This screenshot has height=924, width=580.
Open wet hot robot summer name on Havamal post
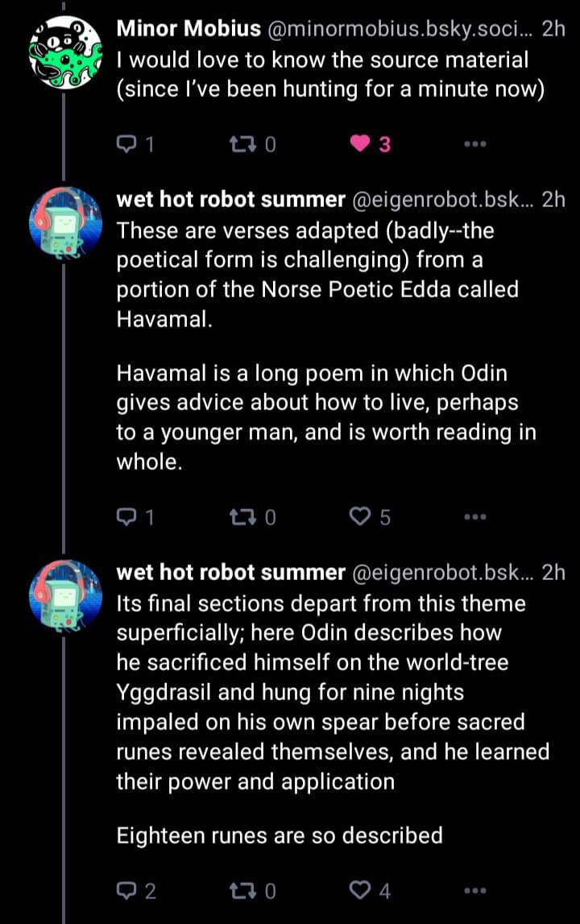point(230,200)
